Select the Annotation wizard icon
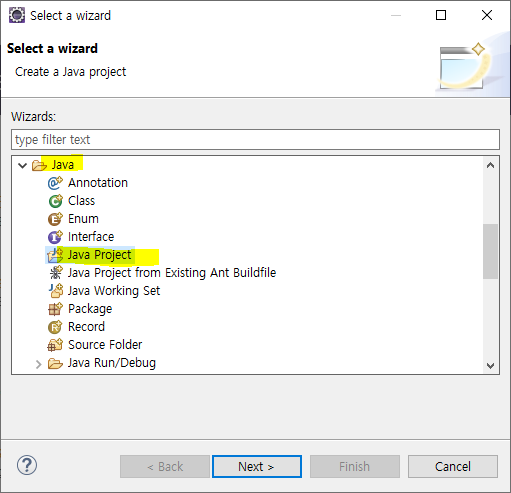This screenshot has width=511, height=493. [55, 183]
